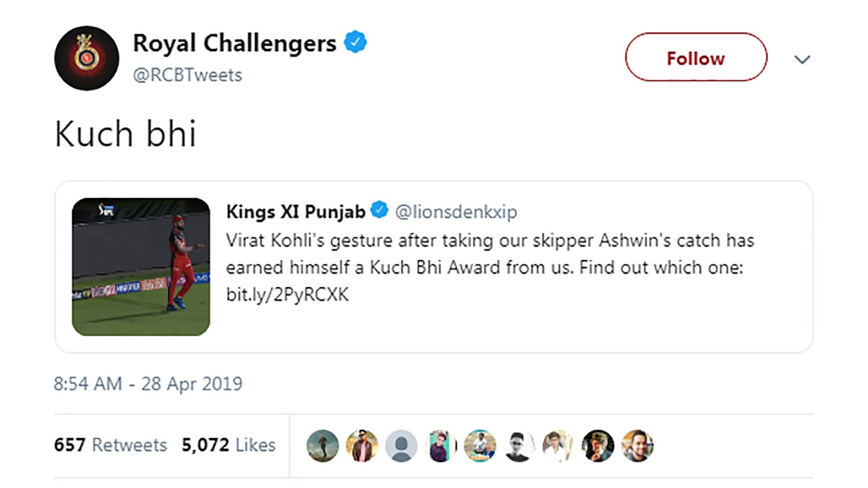868x488 pixels.
Task: Open the first liker avatar
Action: (x=323, y=446)
